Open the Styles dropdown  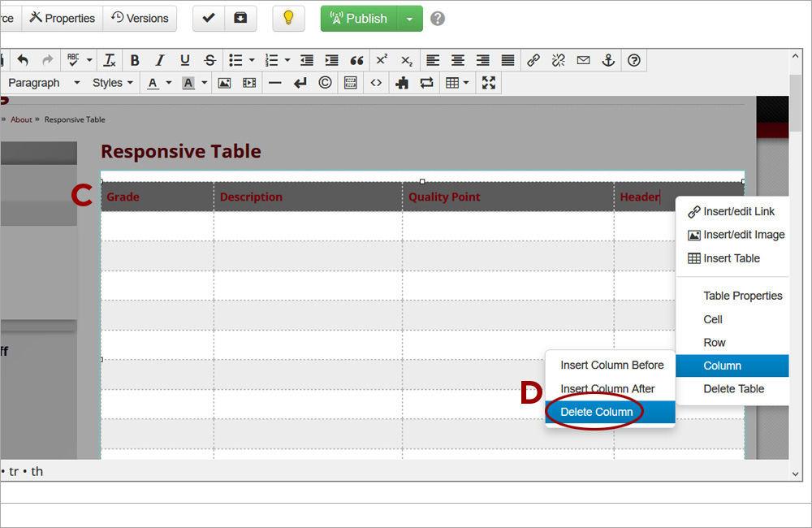[110, 82]
